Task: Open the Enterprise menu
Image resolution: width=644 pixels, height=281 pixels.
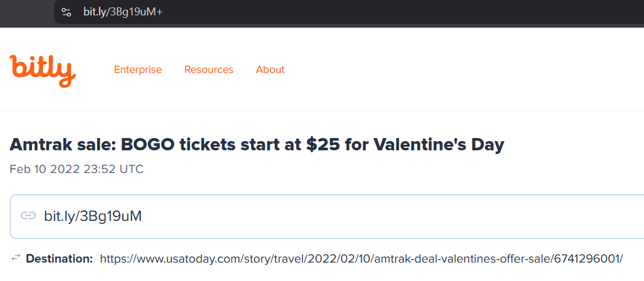Action: (138, 70)
